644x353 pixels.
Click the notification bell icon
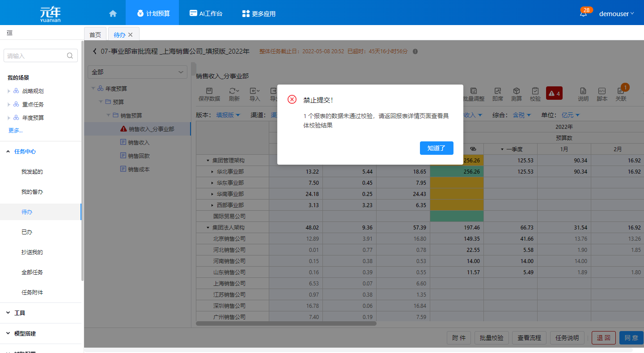tap(583, 14)
